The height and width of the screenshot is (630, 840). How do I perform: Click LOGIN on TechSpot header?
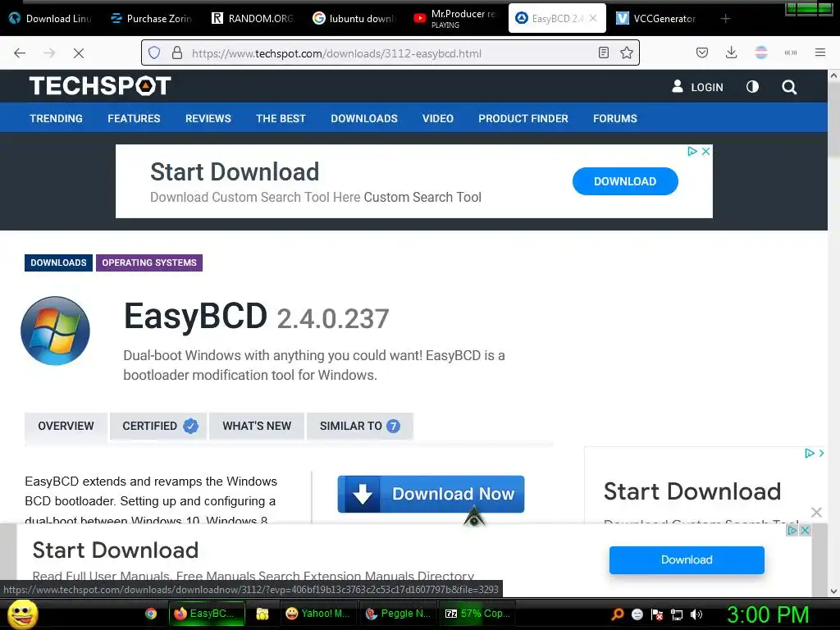click(697, 87)
